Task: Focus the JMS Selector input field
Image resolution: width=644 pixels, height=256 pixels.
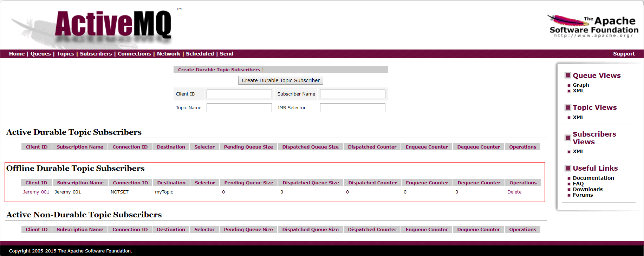Action: (x=353, y=107)
